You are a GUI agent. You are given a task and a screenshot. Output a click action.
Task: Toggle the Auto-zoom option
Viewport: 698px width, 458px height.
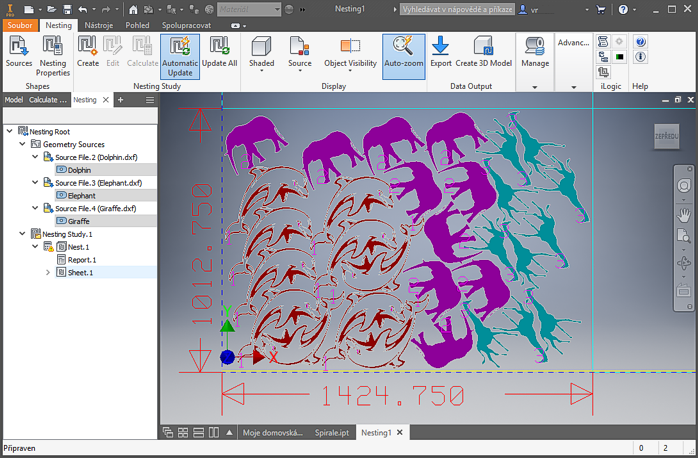point(403,52)
